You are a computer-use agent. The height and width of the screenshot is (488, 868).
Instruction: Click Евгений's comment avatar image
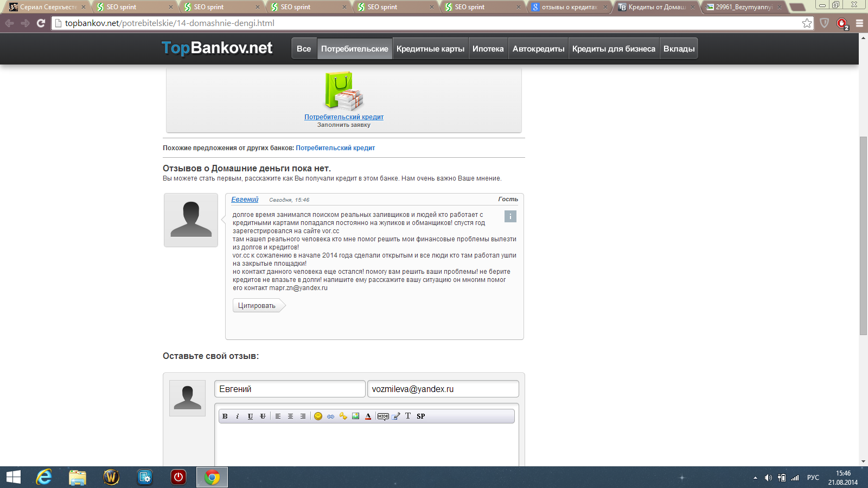(191, 220)
